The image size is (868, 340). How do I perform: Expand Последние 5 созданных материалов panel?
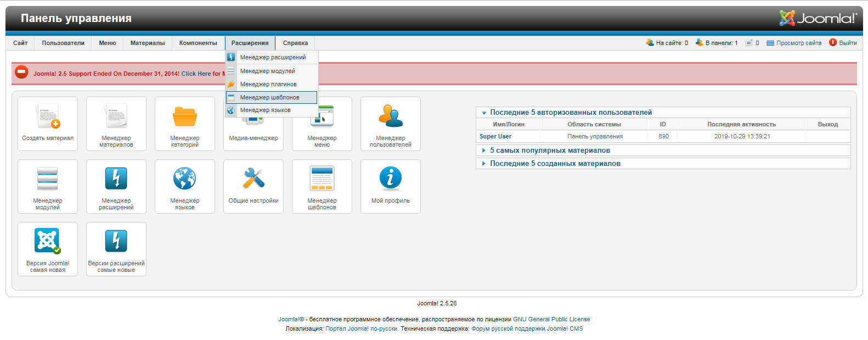pyautogui.click(x=555, y=164)
